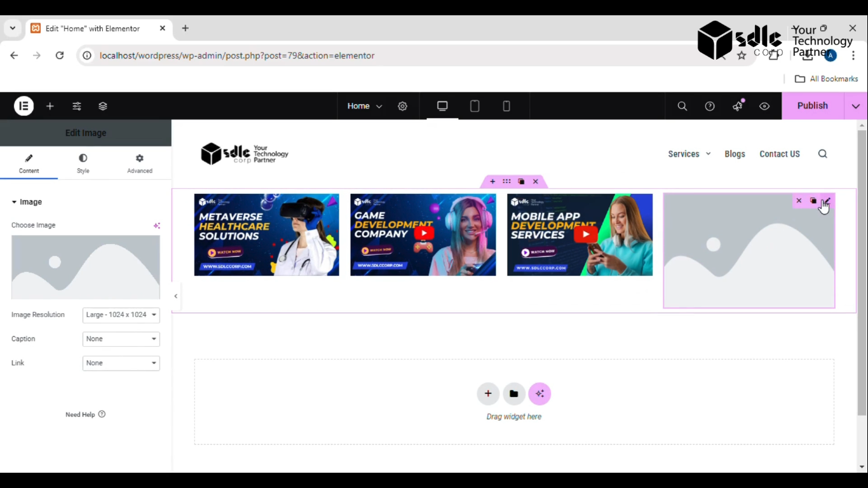Open the All Bookmarks folder
The image size is (868, 488).
coord(827,79)
